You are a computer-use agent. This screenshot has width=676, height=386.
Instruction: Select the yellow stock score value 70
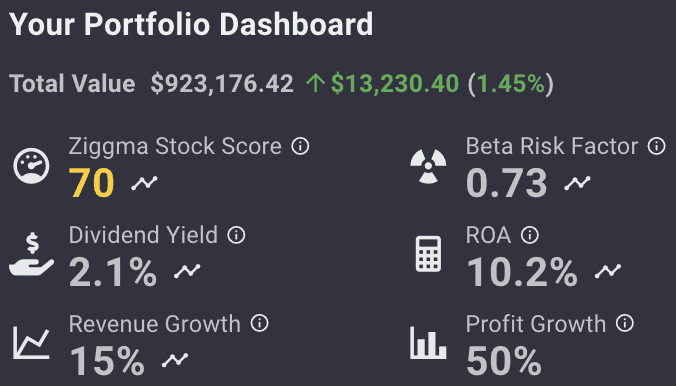coord(92,183)
